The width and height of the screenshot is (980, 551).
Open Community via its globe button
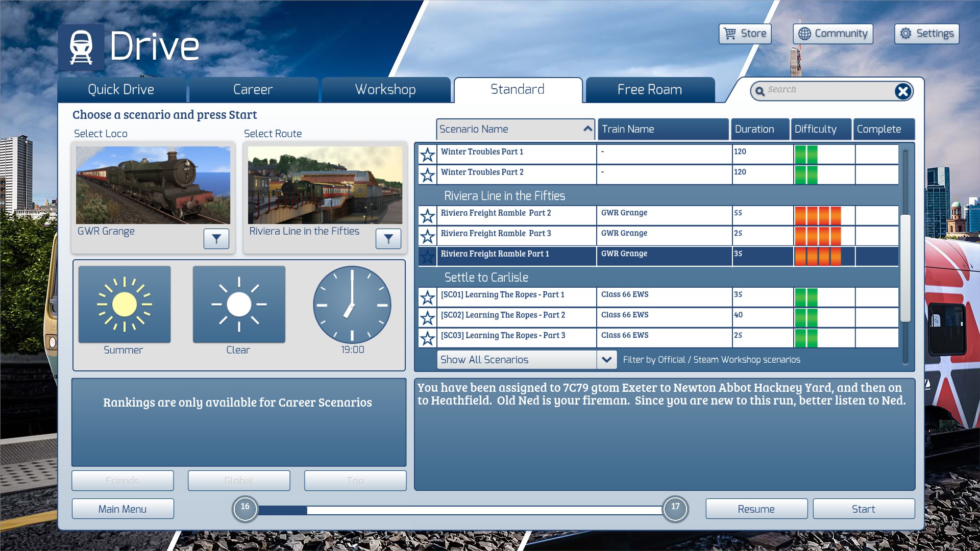pyautogui.click(x=832, y=34)
